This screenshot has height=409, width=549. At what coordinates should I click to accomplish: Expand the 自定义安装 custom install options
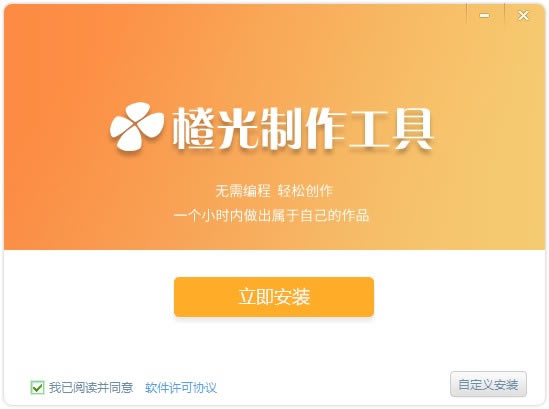pyautogui.click(x=488, y=384)
